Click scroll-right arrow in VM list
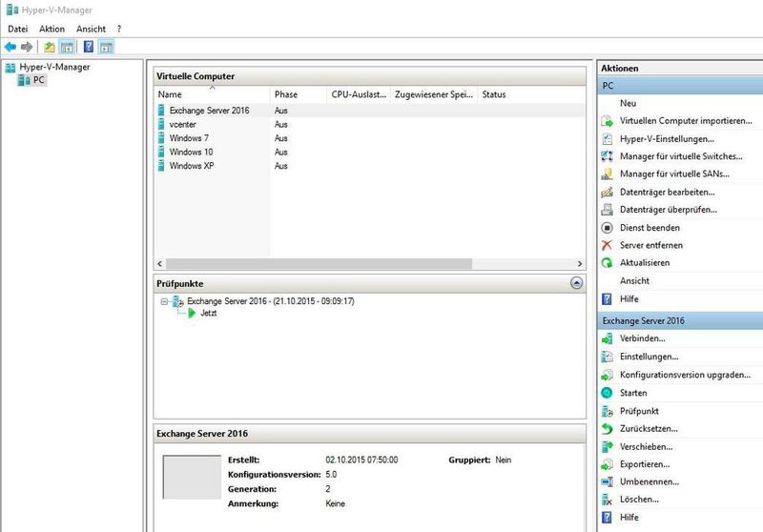 pyautogui.click(x=580, y=263)
